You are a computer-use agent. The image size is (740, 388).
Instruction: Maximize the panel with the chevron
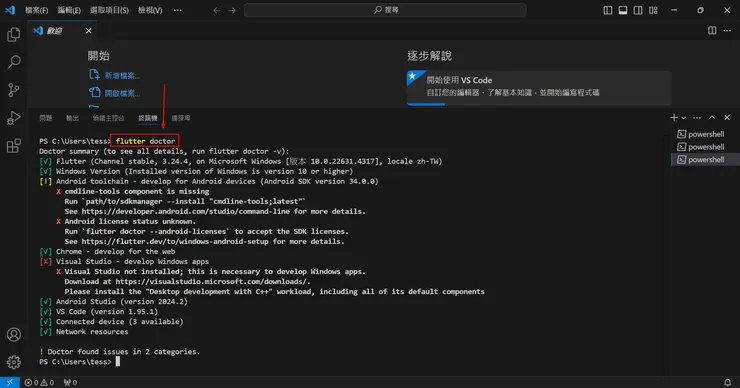tap(712, 118)
